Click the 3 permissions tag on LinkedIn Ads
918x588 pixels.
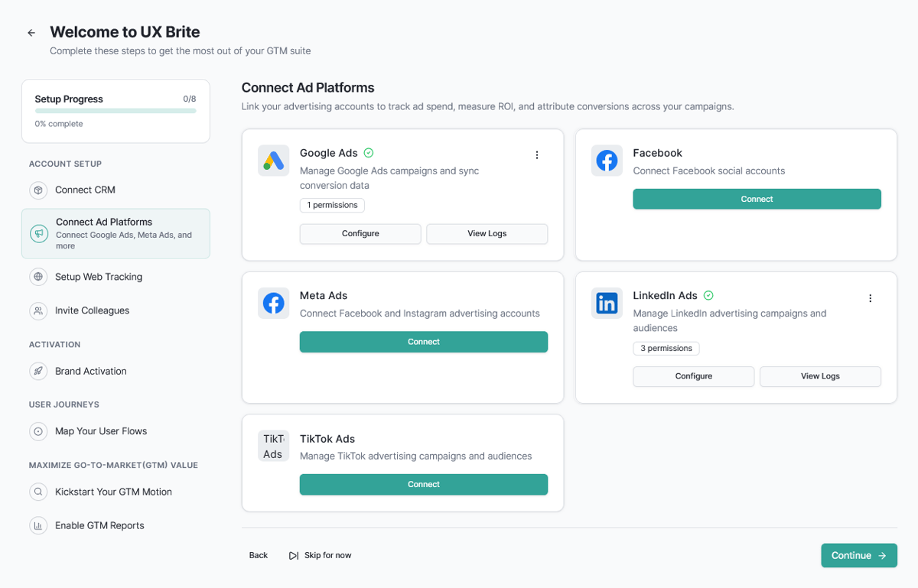coord(666,349)
